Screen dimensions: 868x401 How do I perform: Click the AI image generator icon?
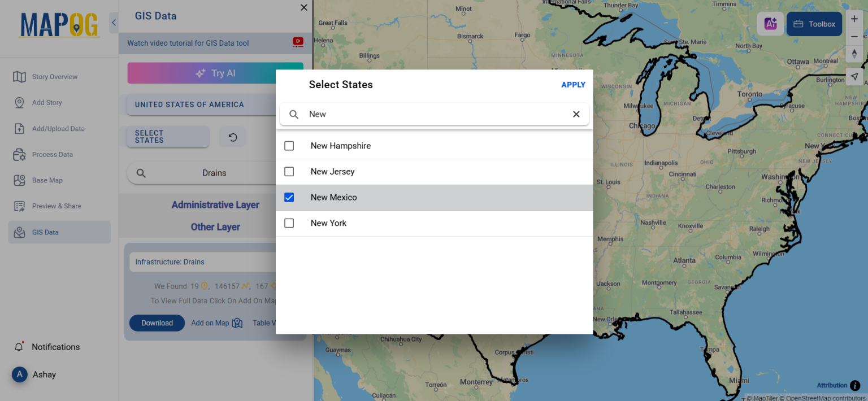pyautogui.click(x=770, y=24)
